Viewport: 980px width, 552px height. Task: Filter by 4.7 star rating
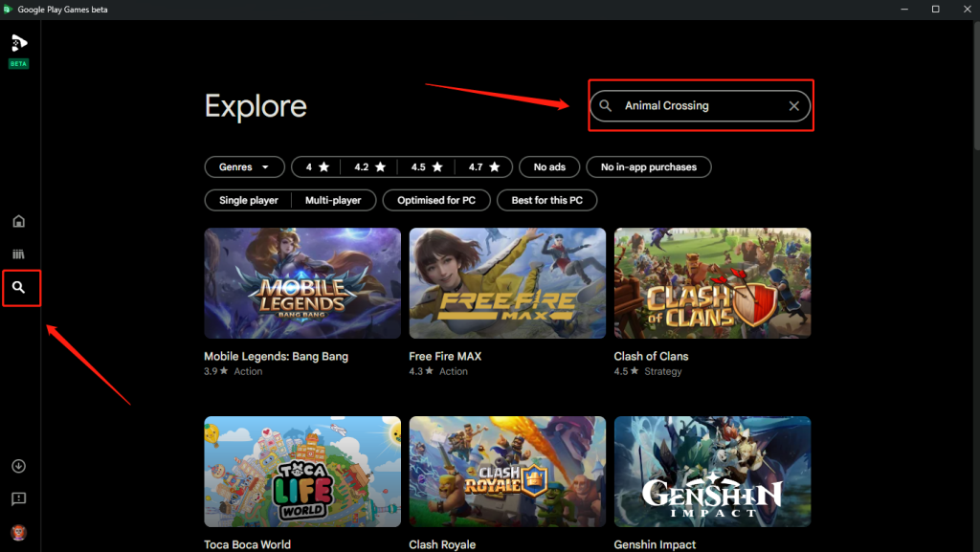pos(484,166)
